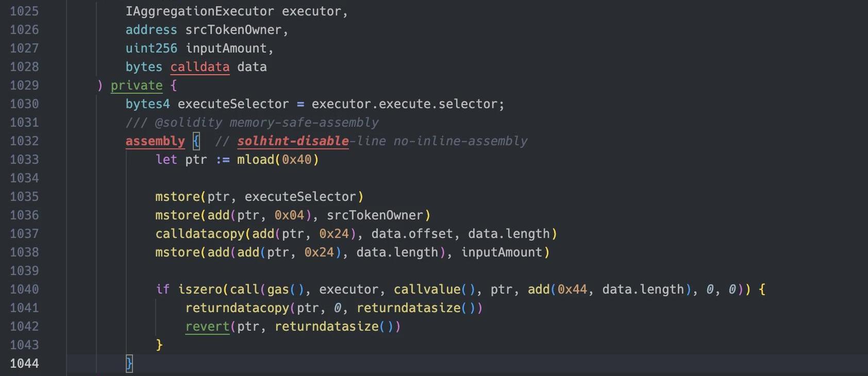The image size is (868, 376).
Task: Click the underlined 'revert' call
Action: [x=207, y=327]
